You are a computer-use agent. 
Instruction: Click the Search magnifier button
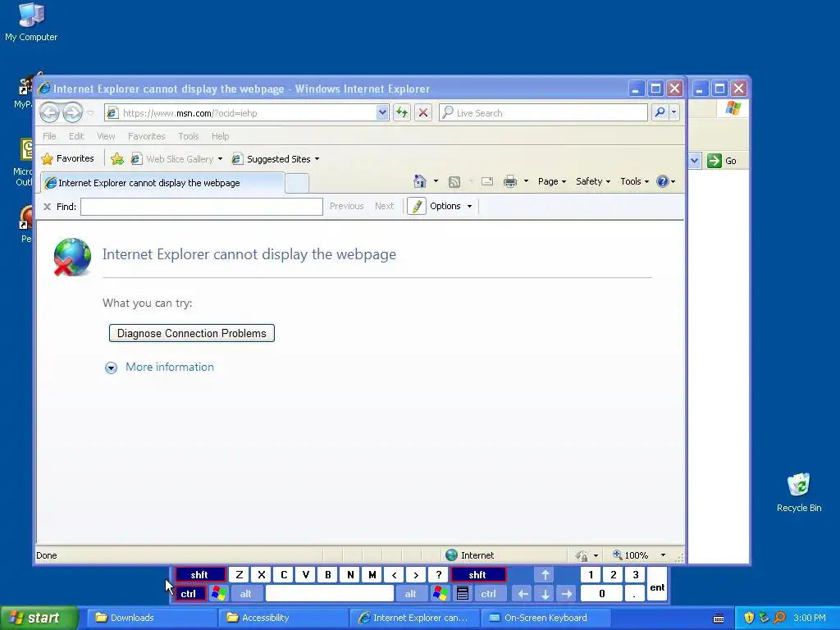pyautogui.click(x=660, y=112)
